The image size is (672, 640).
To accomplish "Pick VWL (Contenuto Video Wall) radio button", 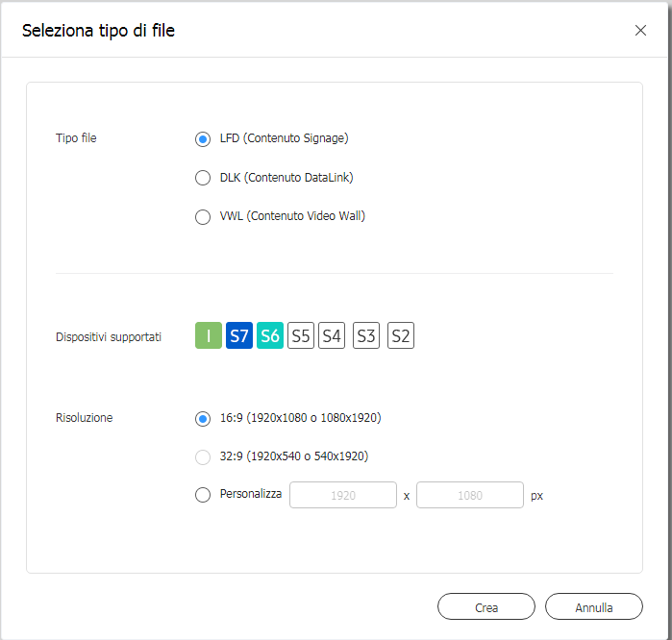I will coord(203,217).
